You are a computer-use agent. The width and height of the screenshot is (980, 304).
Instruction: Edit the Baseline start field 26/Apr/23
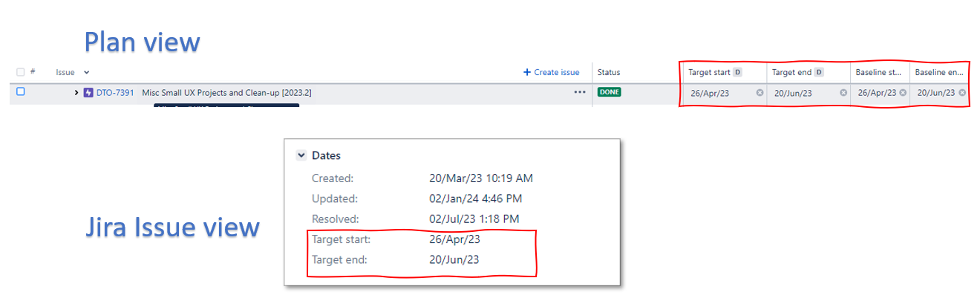pyautogui.click(x=877, y=93)
